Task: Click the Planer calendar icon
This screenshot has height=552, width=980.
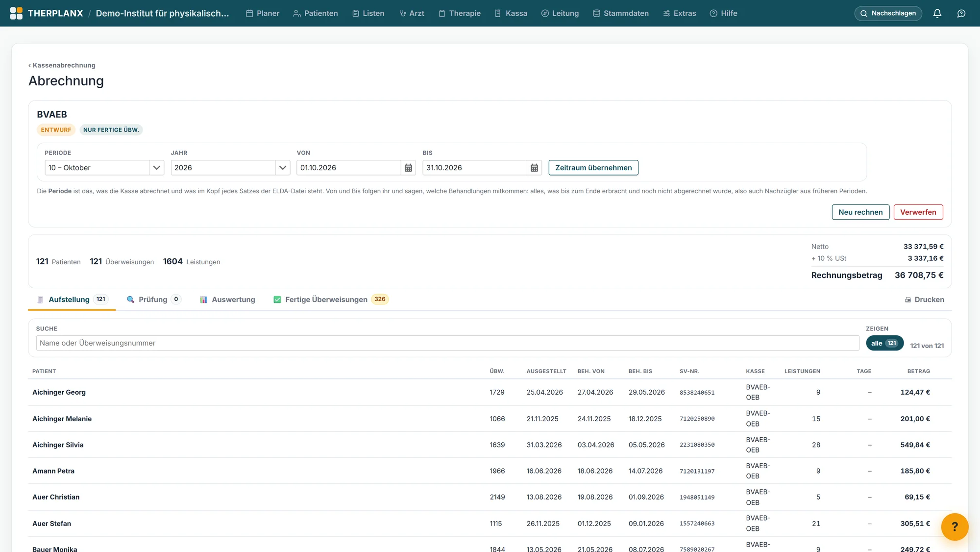Action: pos(249,13)
